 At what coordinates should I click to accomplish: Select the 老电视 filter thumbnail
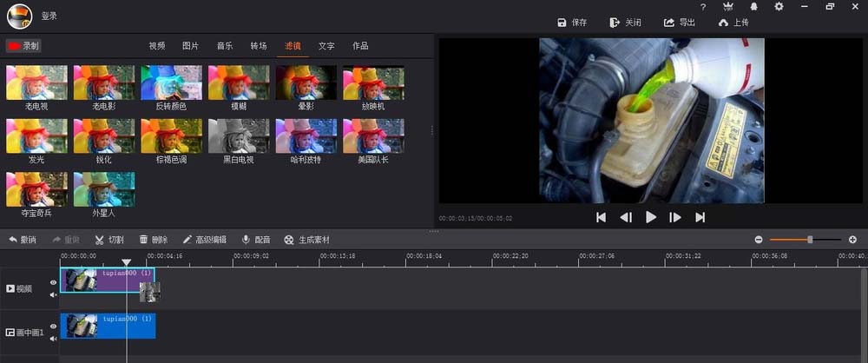[x=36, y=82]
